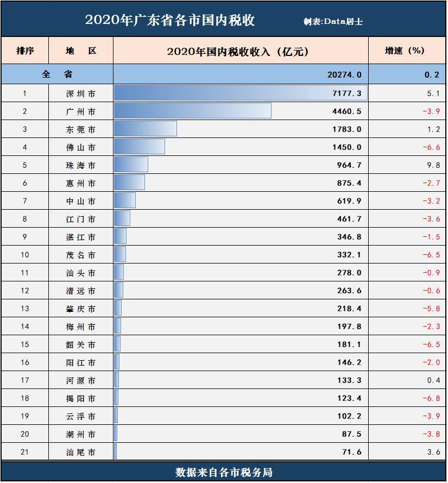This screenshot has width=448, height=483.
Task: Click the city name 珠海市
Action: click(x=81, y=165)
